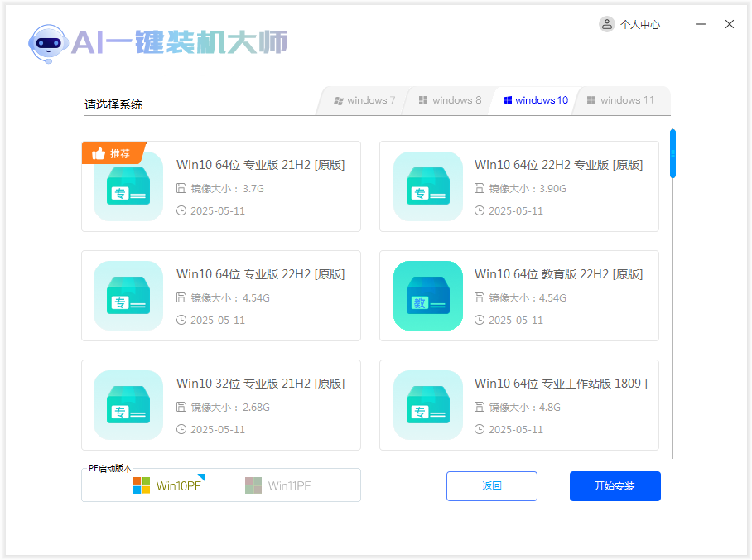Click the 请选择系统 heading
Screen dimensions: 752x560
[x=113, y=104]
